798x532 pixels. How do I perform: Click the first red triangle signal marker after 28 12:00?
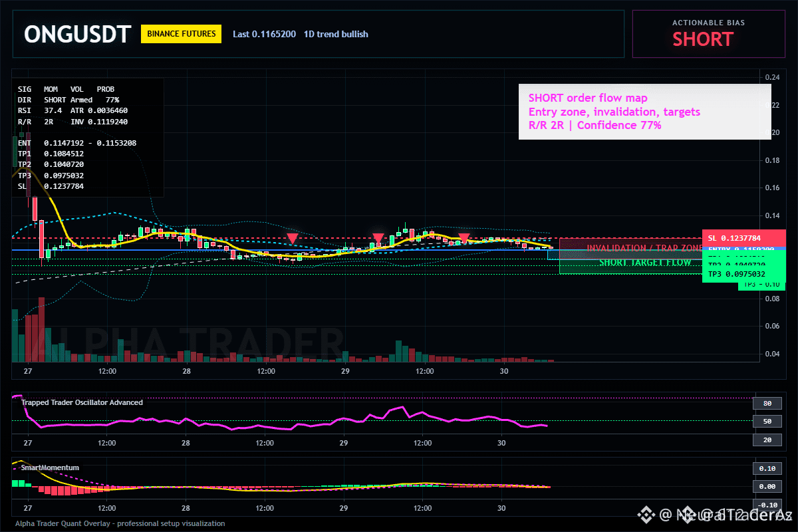tap(292, 238)
